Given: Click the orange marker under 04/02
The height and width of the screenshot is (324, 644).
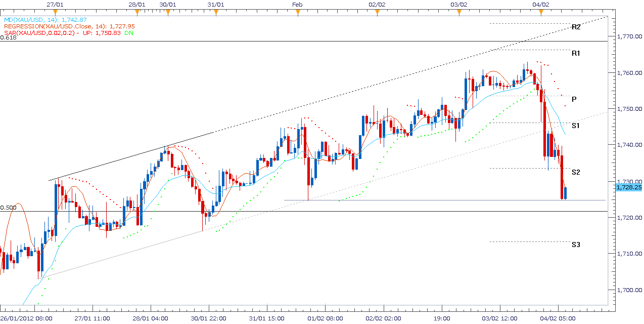Looking at the screenshot, I should pyautogui.click(x=541, y=13).
